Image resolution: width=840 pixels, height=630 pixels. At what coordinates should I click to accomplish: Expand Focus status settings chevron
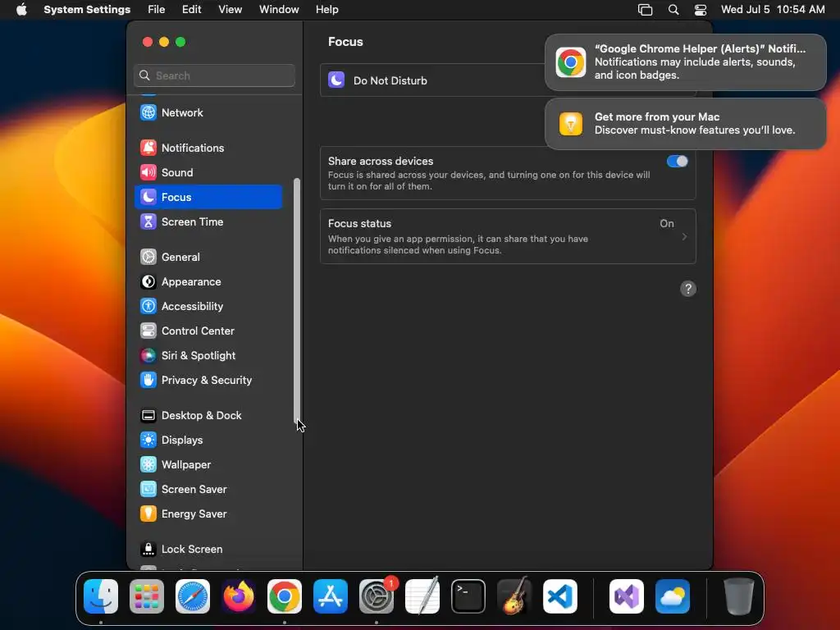pyautogui.click(x=684, y=237)
